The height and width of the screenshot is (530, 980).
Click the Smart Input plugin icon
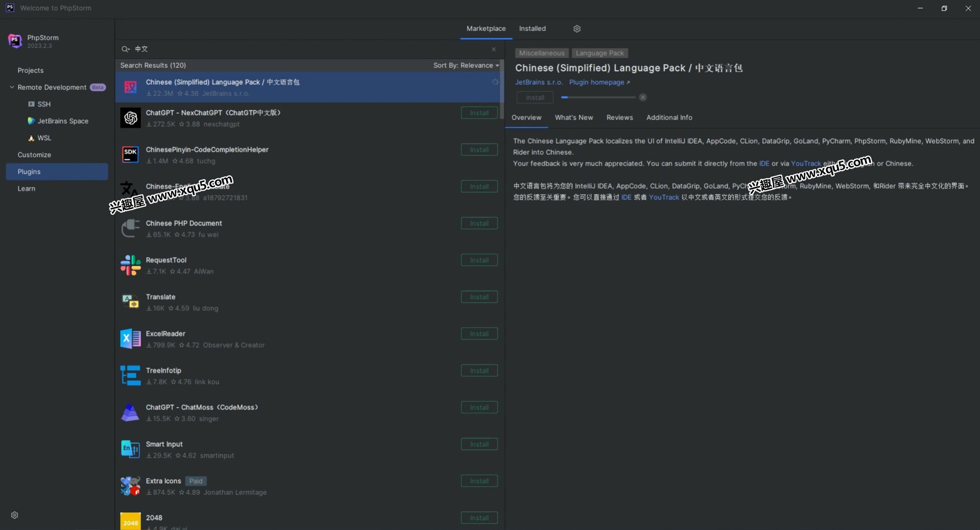tap(130, 449)
